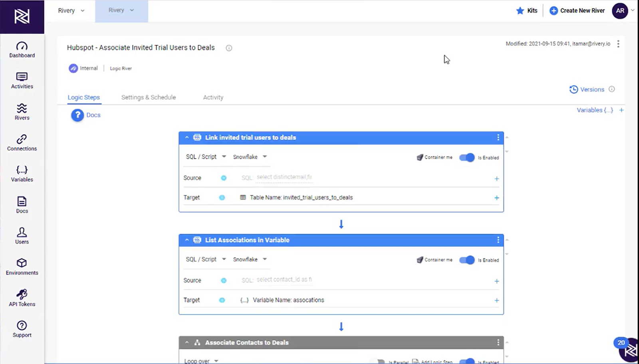The image size is (639, 364).
Task: Open the Associate Contacts to Deals step menu
Action: point(498,342)
